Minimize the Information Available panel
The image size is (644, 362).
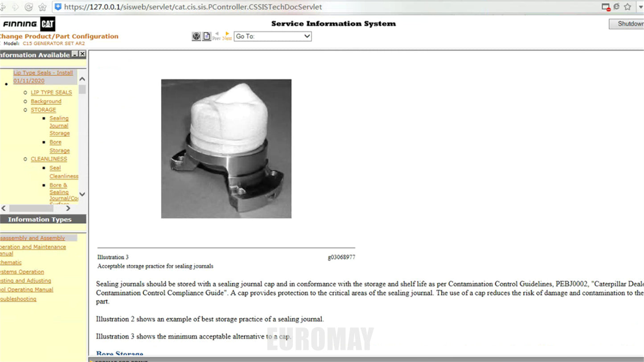pyautogui.click(x=75, y=54)
